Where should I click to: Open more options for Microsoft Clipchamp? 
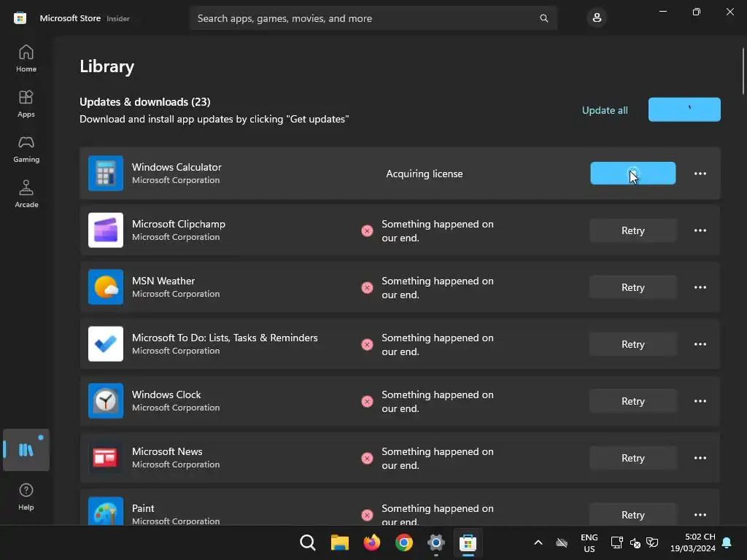(700, 230)
